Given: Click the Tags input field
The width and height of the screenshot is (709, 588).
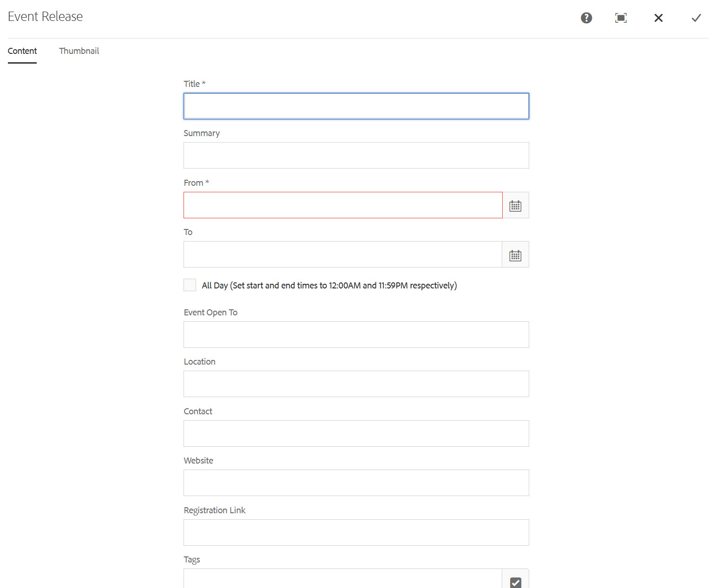Looking at the screenshot, I should point(342,580).
